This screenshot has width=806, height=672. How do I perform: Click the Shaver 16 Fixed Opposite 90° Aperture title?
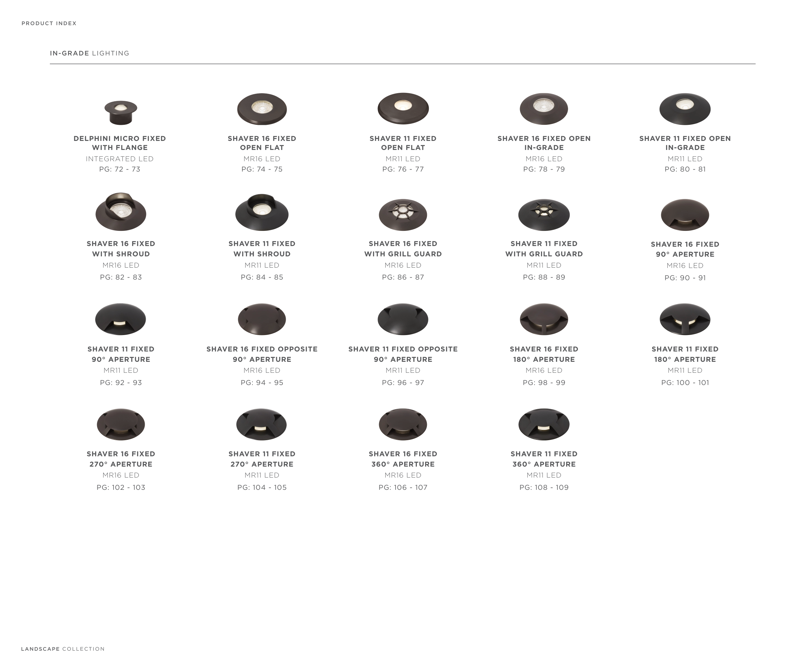pos(262,354)
